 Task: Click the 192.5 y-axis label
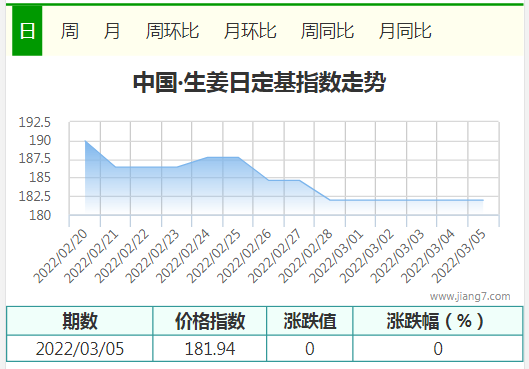pos(34,122)
